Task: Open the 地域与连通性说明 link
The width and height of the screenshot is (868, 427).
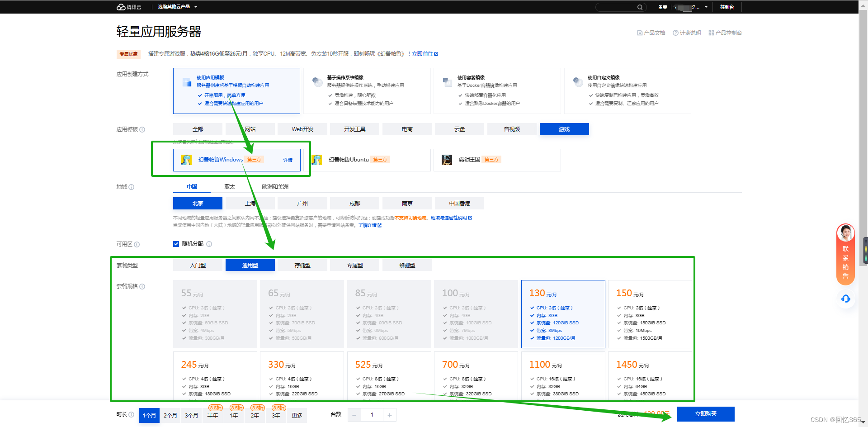Action: point(451,218)
